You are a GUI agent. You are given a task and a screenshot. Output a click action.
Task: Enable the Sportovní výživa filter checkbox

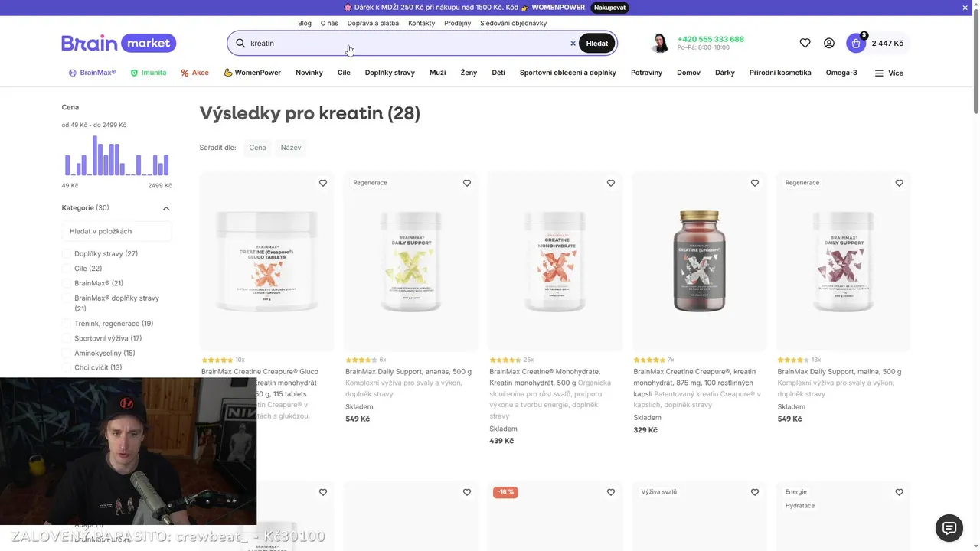pyautogui.click(x=67, y=338)
